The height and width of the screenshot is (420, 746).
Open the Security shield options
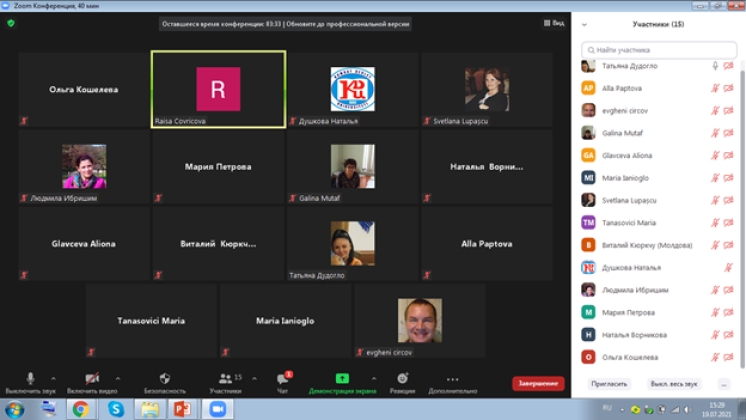pyautogui.click(x=165, y=379)
